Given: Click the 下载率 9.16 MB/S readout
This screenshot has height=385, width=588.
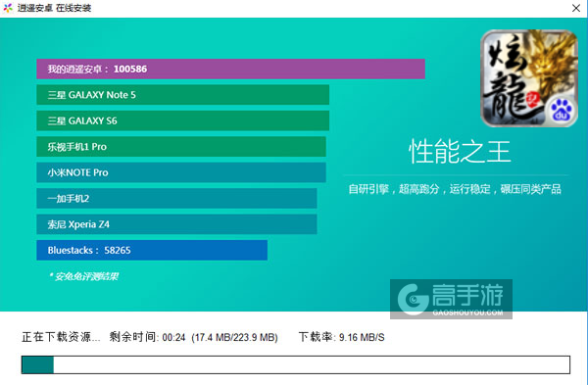Looking at the screenshot, I should point(341,337).
